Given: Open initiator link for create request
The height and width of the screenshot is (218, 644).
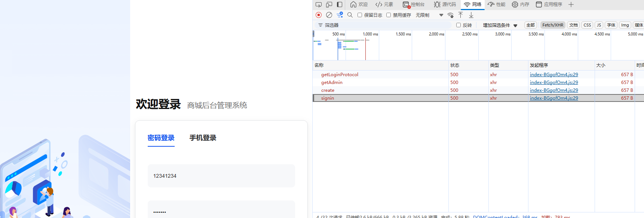Looking at the screenshot, I should (x=554, y=90).
